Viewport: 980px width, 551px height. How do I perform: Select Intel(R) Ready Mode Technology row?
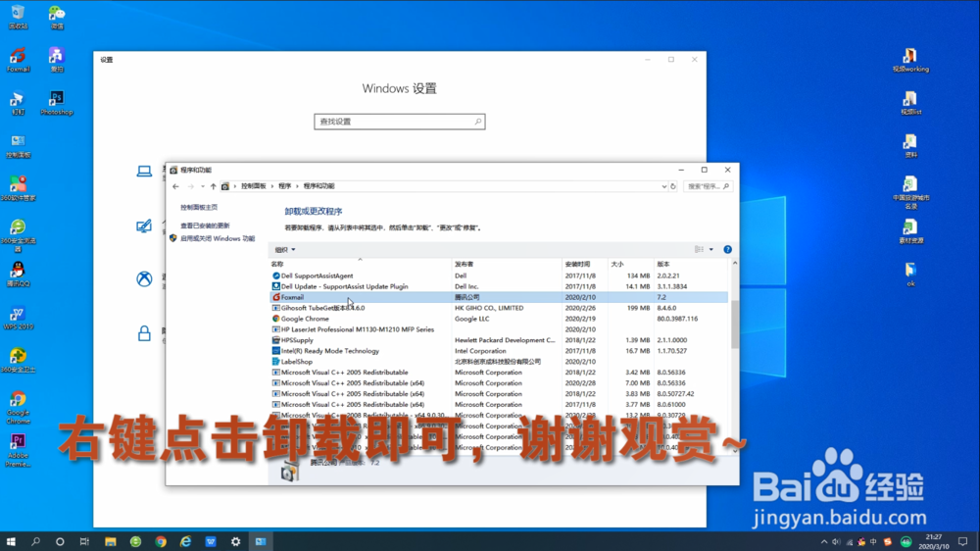point(498,351)
